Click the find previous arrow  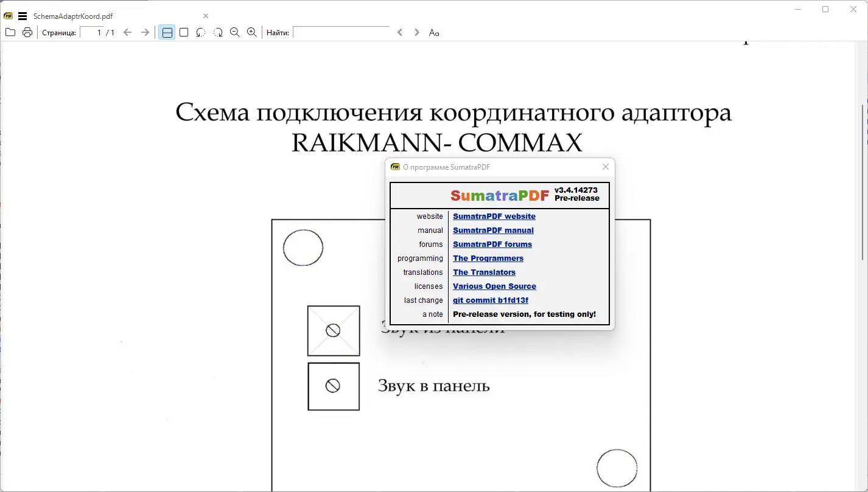coord(400,32)
